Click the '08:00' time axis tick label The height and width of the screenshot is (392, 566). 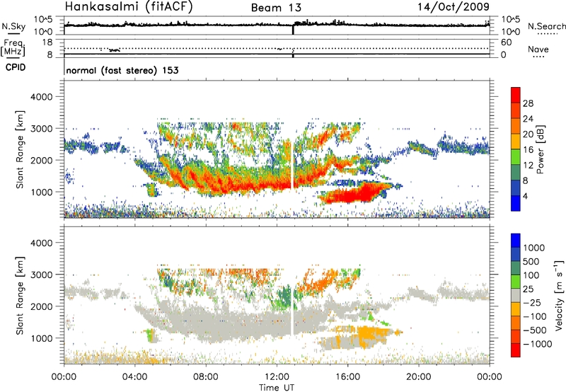(x=206, y=376)
